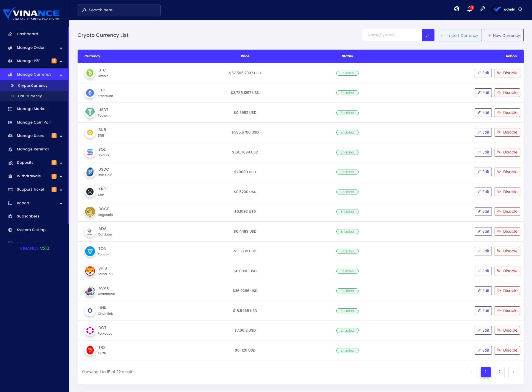Expand the Manage Order menu
The height and width of the screenshot is (392, 532).
61,48
